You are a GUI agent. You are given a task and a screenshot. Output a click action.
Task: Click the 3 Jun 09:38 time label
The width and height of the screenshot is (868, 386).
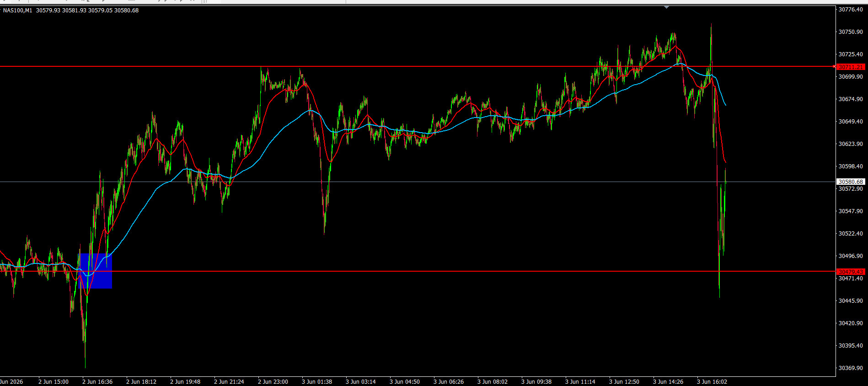coord(536,381)
